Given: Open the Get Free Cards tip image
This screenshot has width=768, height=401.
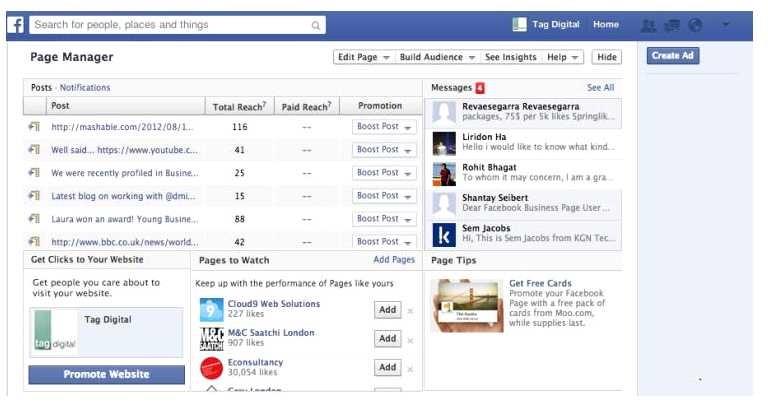Looking at the screenshot, I should pos(468,306).
